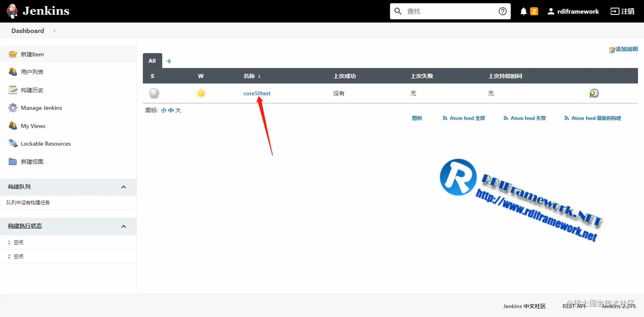Open Dashboard breadcrumb link
Image resolution: width=644 pixels, height=317 pixels.
point(28,31)
